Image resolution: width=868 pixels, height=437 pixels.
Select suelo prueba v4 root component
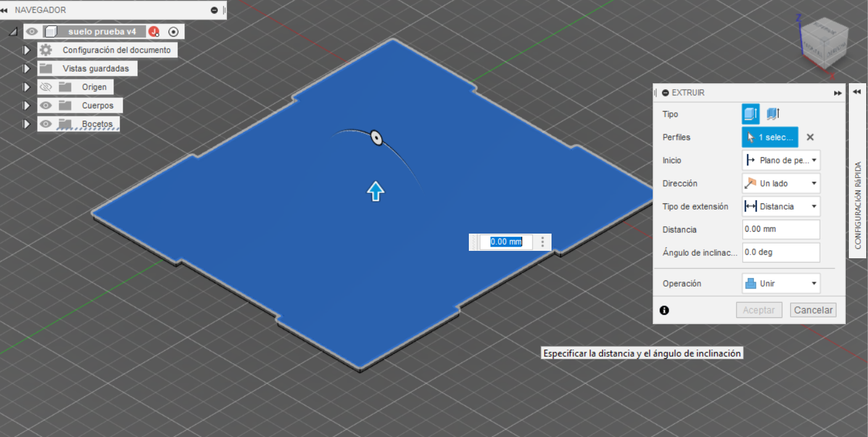(x=102, y=31)
